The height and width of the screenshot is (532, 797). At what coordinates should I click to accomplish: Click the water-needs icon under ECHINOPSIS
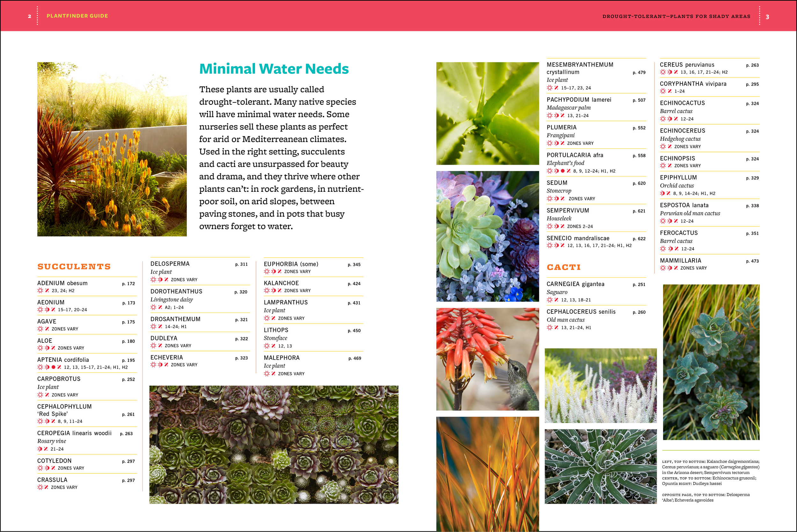[x=670, y=166]
